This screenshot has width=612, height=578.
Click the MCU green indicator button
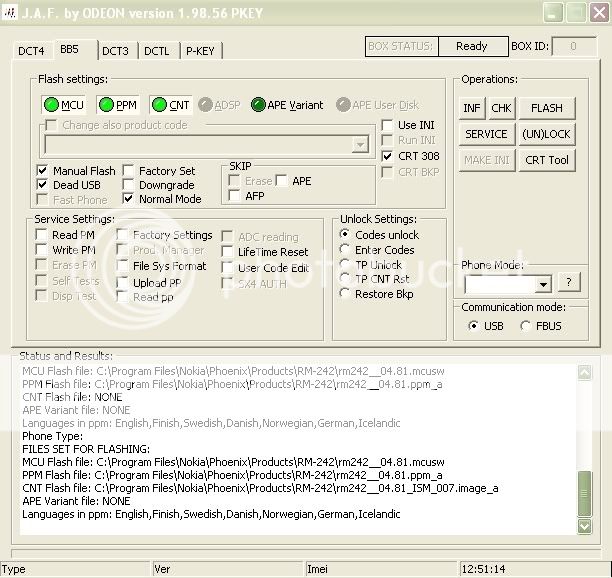point(63,105)
